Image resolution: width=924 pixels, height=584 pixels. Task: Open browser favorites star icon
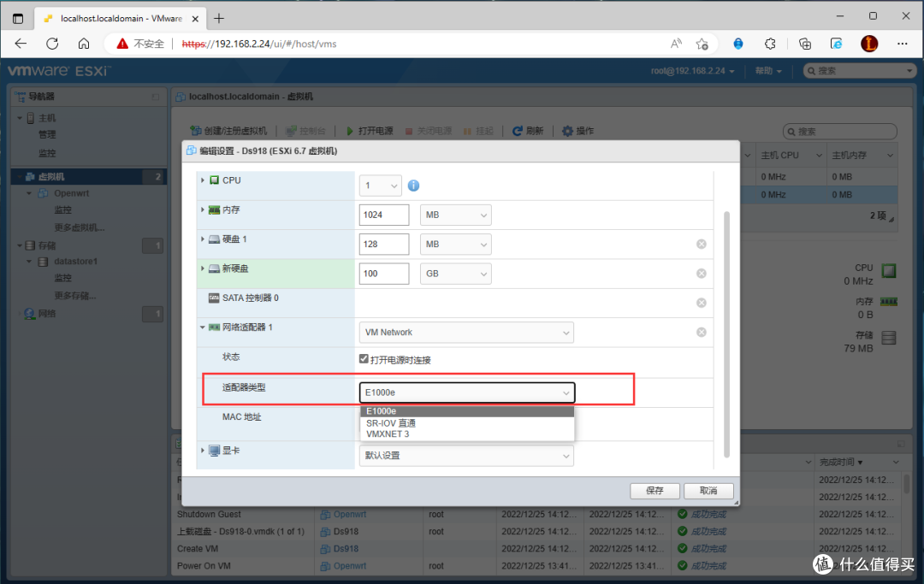click(x=702, y=44)
